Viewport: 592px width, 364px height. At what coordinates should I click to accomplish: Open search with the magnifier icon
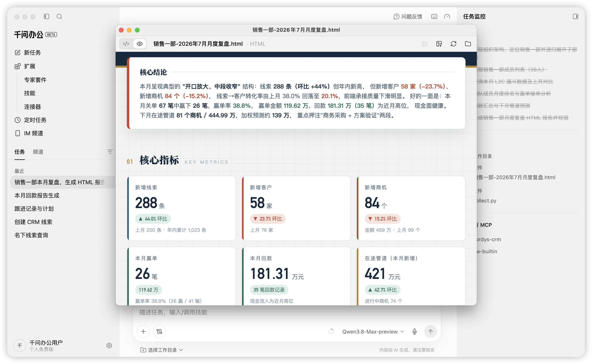[x=59, y=16]
